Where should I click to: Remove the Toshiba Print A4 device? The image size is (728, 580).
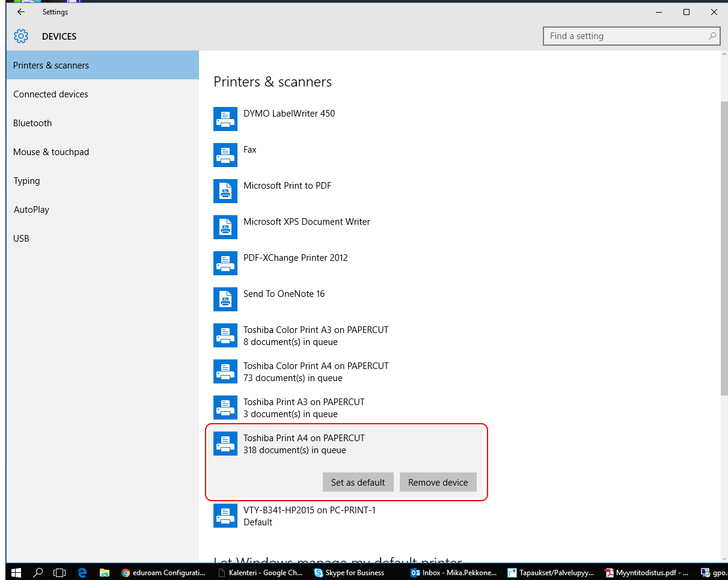coord(438,482)
